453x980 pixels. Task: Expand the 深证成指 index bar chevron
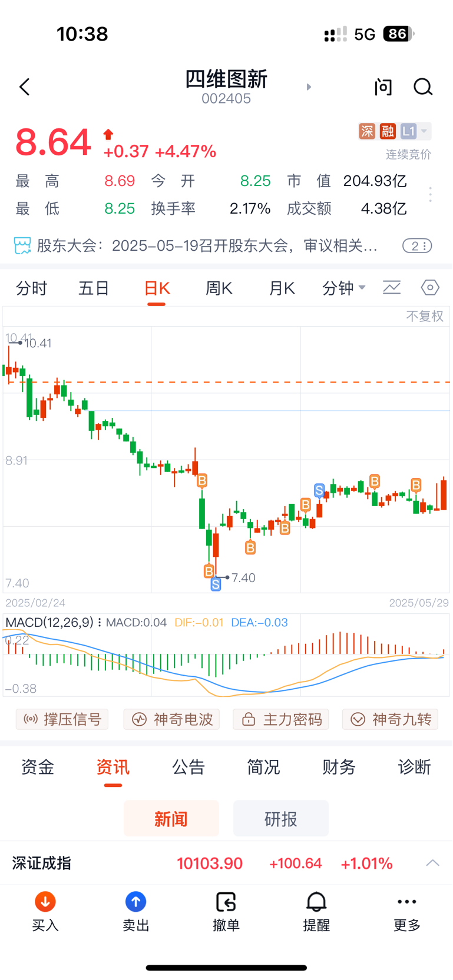(433, 863)
